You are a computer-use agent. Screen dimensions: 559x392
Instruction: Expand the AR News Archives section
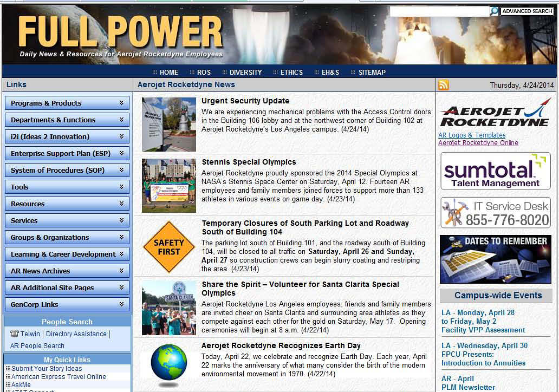[x=67, y=271]
